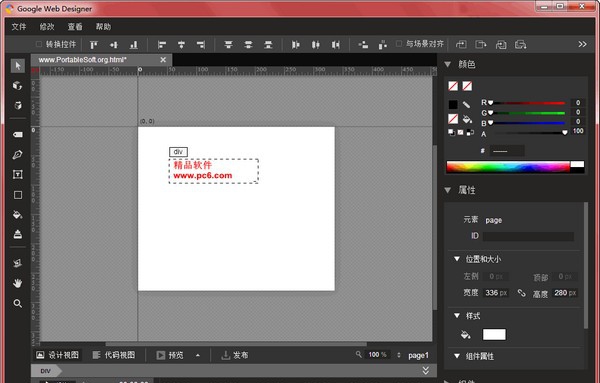Click the white fill swatch under 样式

point(494,334)
